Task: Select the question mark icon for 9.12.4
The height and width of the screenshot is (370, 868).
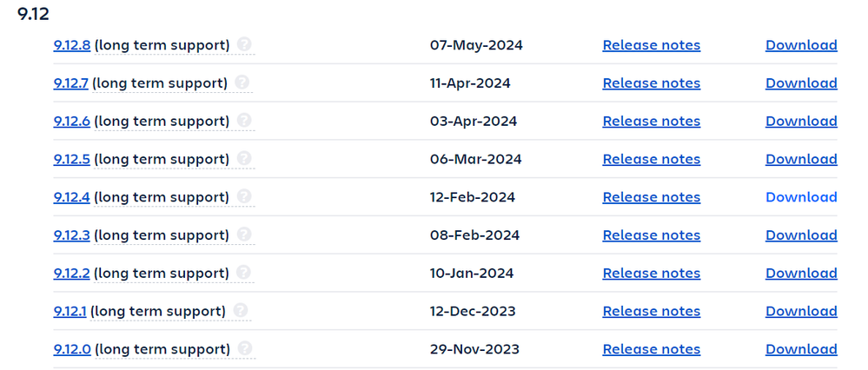Action: 244,196
